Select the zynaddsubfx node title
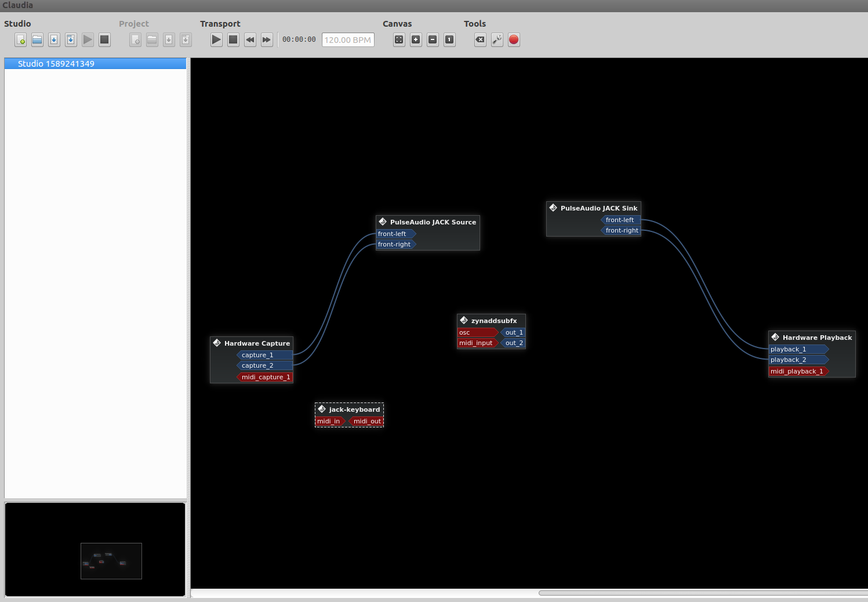This screenshot has width=868, height=602. (x=494, y=321)
